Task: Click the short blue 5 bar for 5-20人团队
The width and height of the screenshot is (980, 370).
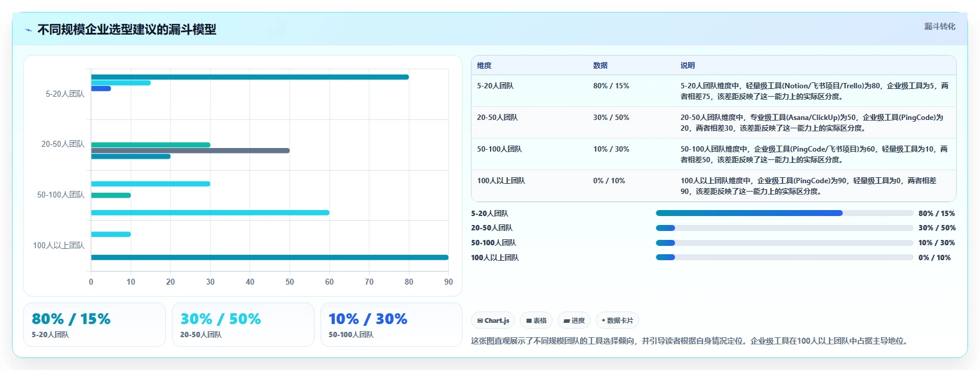Action: point(101,89)
